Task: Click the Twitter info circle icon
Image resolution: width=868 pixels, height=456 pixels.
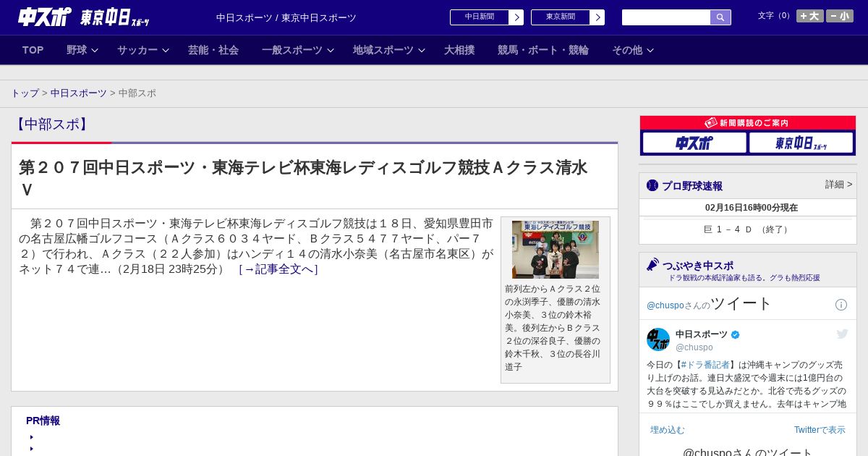Action: pyautogui.click(x=841, y=305)
